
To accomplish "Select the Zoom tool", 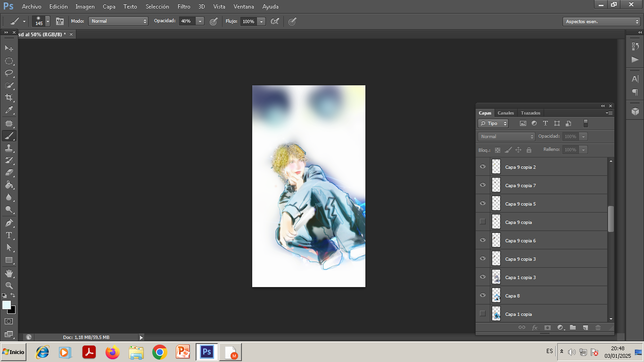I will [9, 285].
